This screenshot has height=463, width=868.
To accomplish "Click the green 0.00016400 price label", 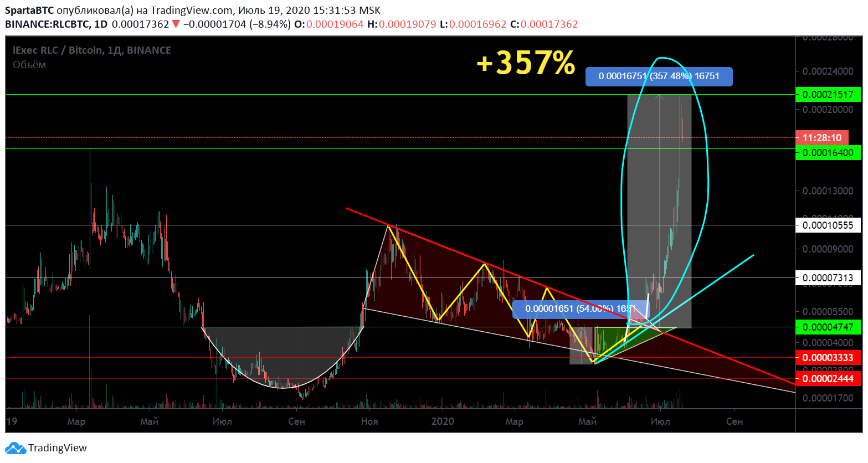I will 828,153.
